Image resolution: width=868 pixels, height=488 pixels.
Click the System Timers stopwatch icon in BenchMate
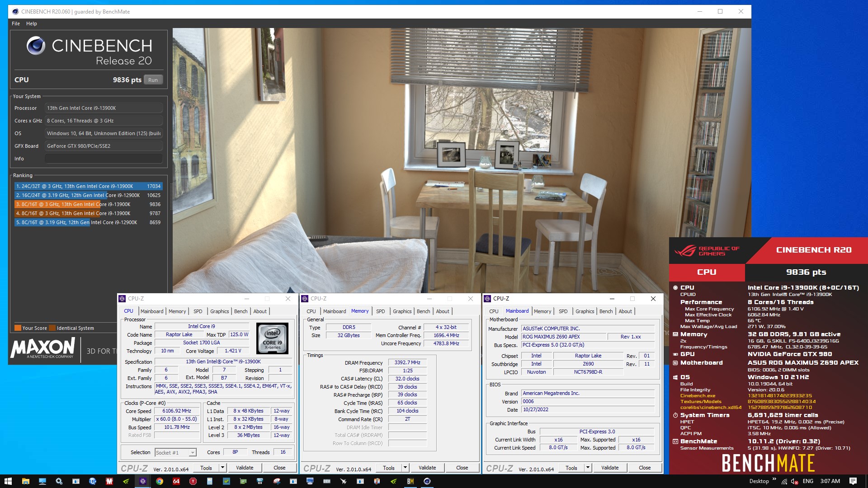tap(675, 415)
